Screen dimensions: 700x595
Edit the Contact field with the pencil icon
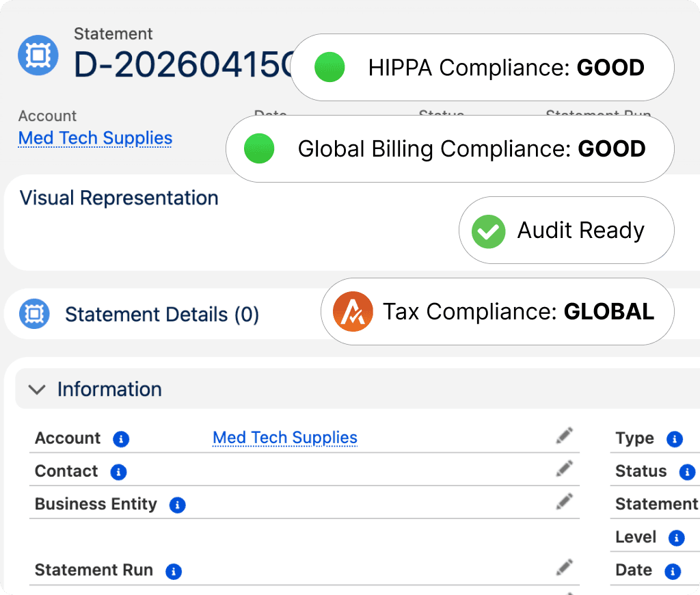click(564, 469)
